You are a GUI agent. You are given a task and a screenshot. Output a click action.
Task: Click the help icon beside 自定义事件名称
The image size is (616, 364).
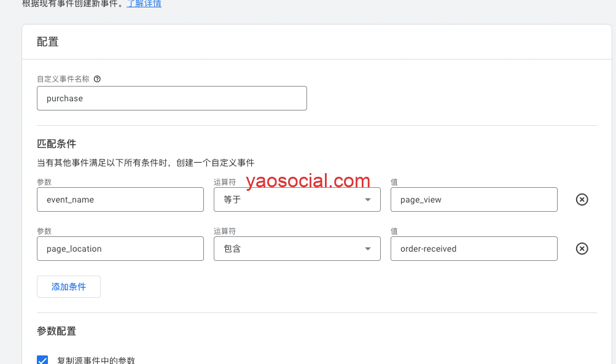[x=97, y=79]
